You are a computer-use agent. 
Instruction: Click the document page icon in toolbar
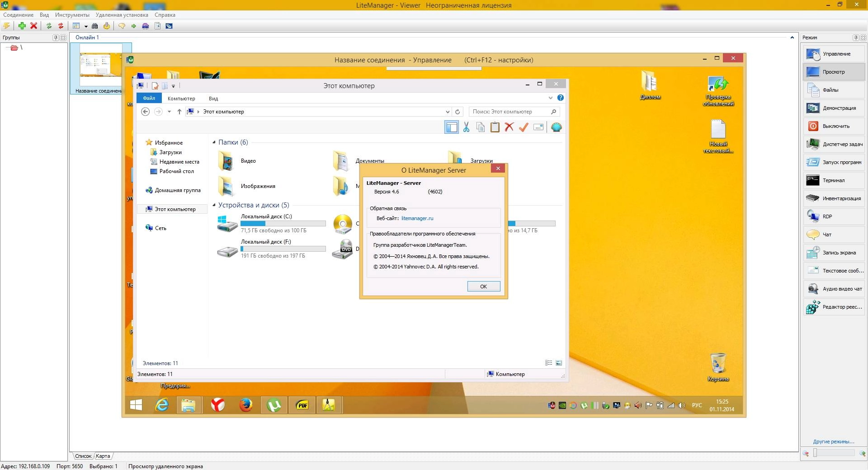click(158, 26)
